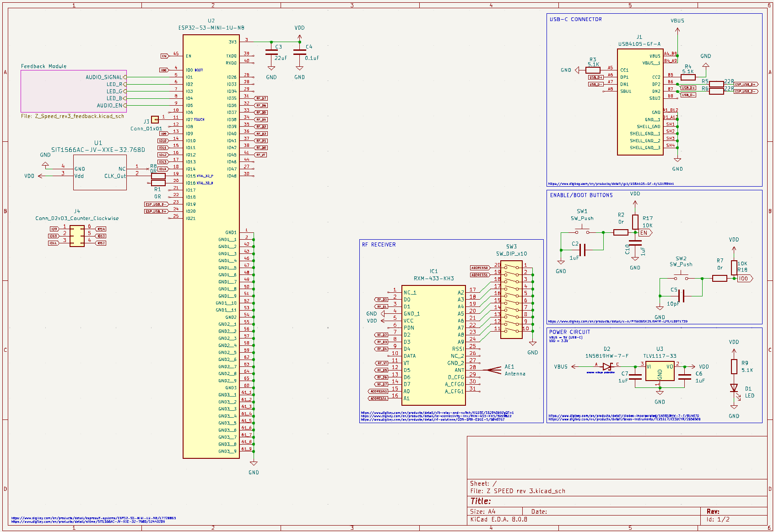Select the SW1 push button symbol
Image resolution: width=774 pixels, height=532 pixels.
pyautogui.click(x=582, y=231)
